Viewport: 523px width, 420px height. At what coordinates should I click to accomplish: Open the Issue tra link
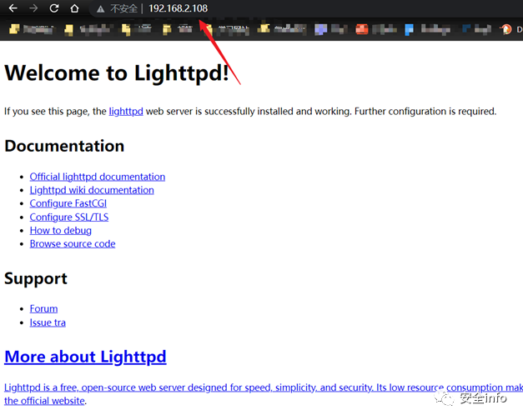point(48,322)
